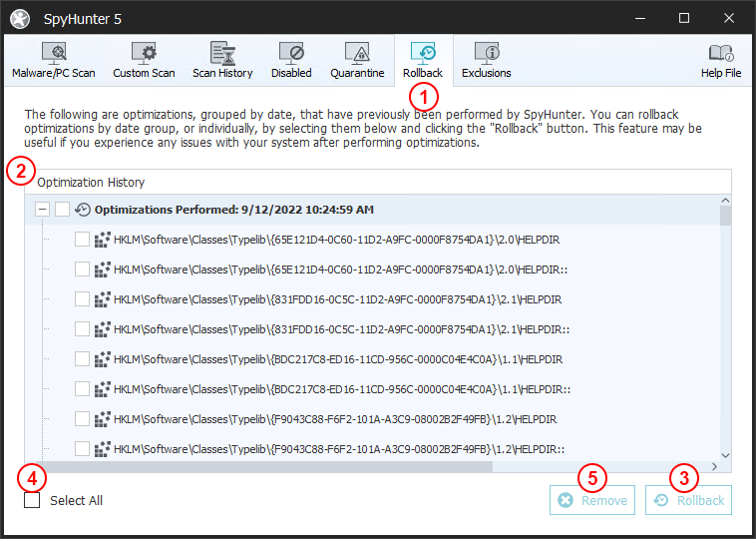Check the F9043C88 \1.2\HELPDIR:: entry checkbox
This screenshot has height=539, width=756.
point(83,449)
